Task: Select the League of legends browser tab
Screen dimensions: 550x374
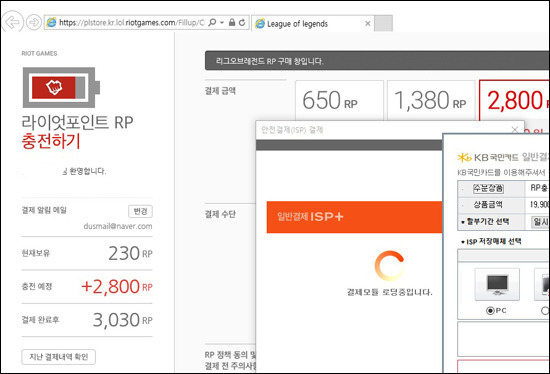Action: [313, 24]
